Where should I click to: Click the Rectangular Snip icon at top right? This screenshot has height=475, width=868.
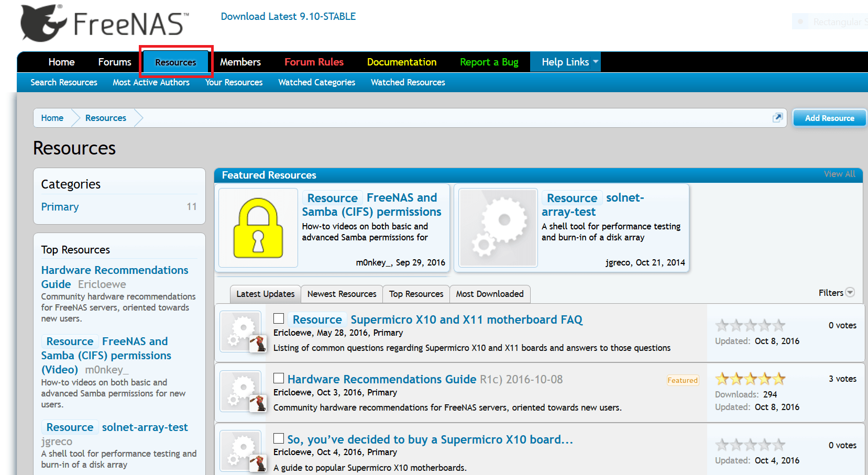[800, 21]
